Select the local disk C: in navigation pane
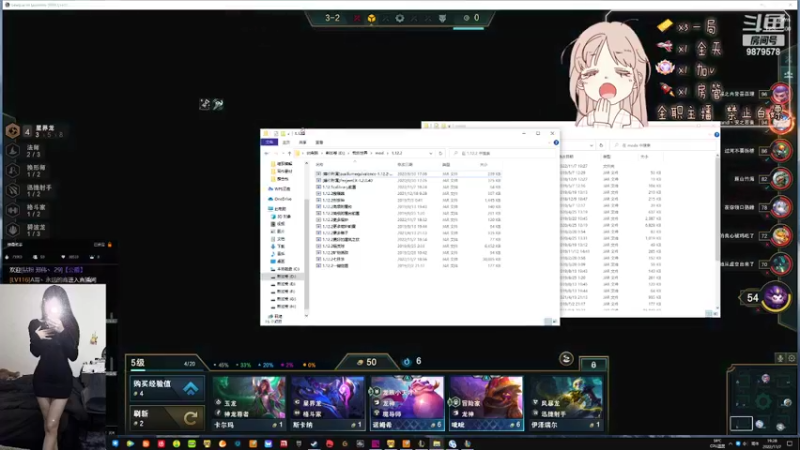The height and width of the screenshot is (450, 800). pyautogui.click(x=287, y=269)
